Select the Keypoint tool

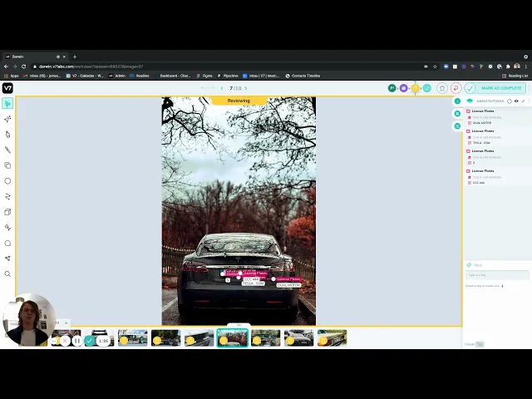pyautogui.click(x=7, y=227)
